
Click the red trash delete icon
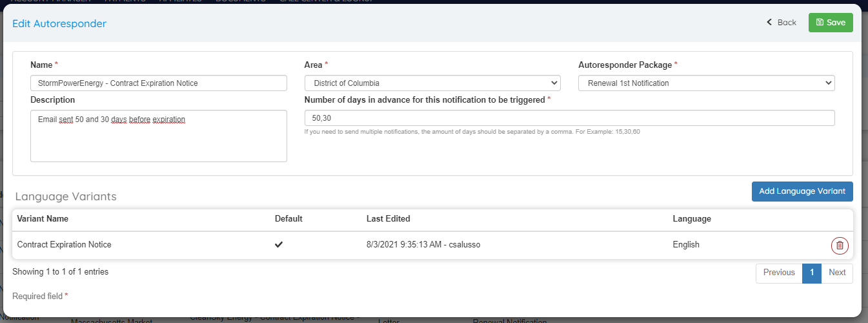840,245
